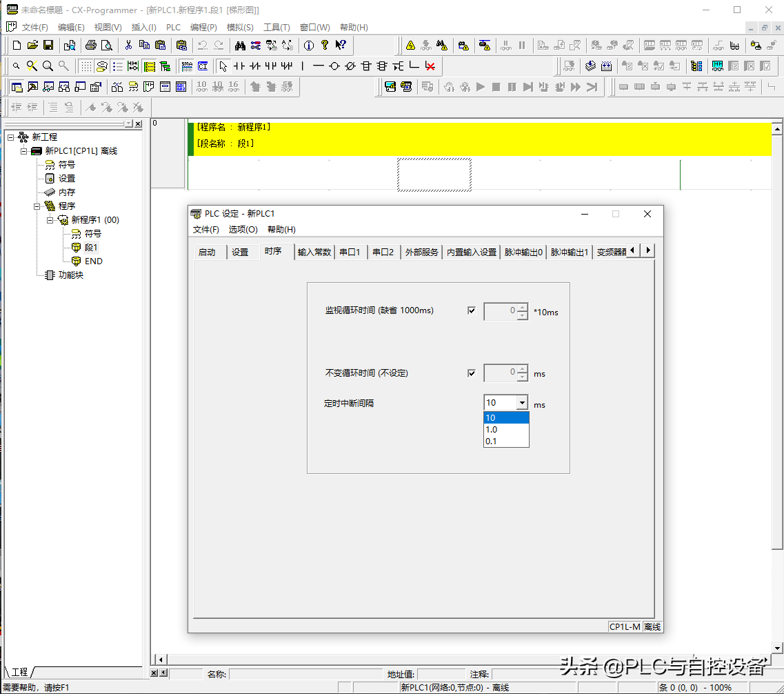Toggle the grid display icon
Viewport: 784px width, 694px height.
pyautogui.click(x=86, y=66)
